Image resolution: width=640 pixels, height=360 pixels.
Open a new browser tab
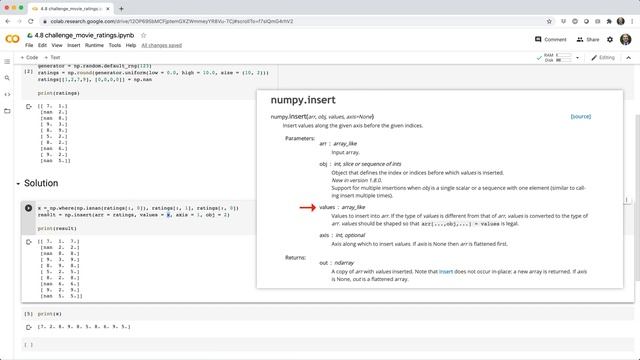pyautogui.click(x=121, y=9)
